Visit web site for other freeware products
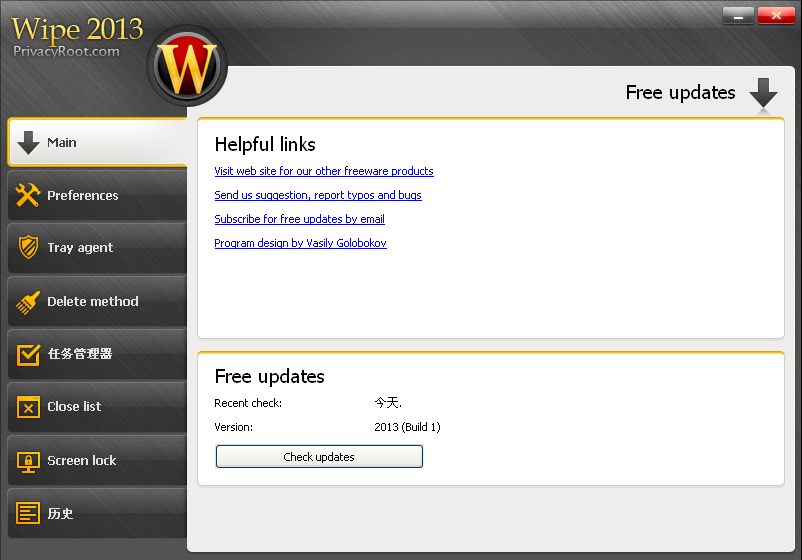The image size is (802, 560). coord(324,171)
